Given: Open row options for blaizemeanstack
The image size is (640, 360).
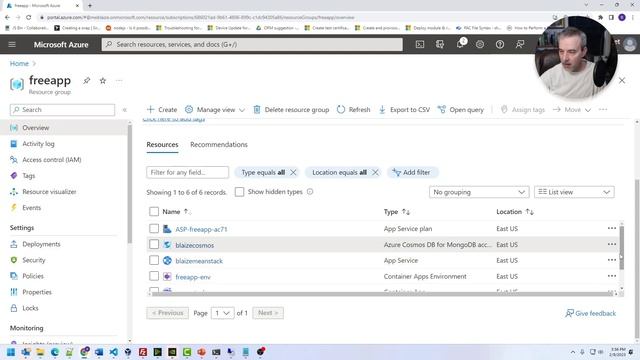Looking at the screenshot, I should [611, 260].
